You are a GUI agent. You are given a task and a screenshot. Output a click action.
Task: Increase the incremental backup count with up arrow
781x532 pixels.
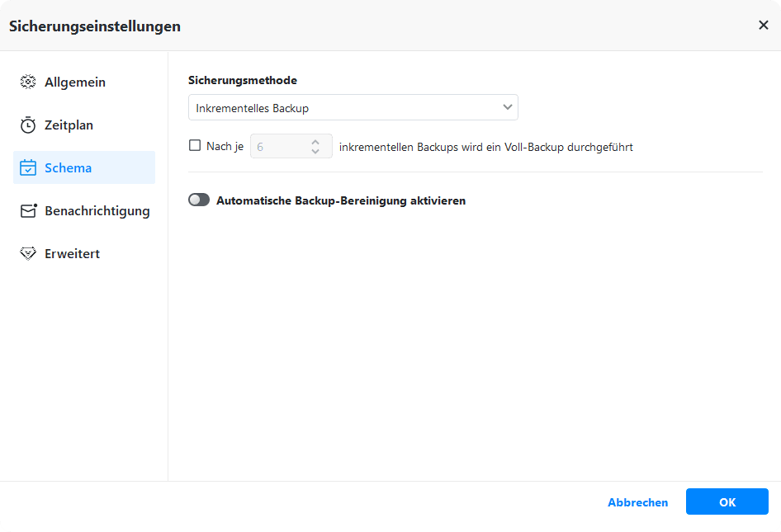[315, 142]
